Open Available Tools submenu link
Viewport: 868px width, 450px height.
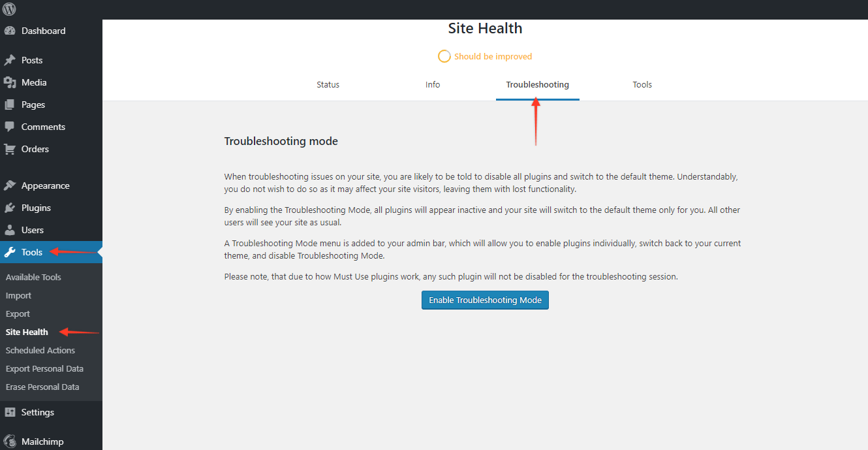(33, 277)
